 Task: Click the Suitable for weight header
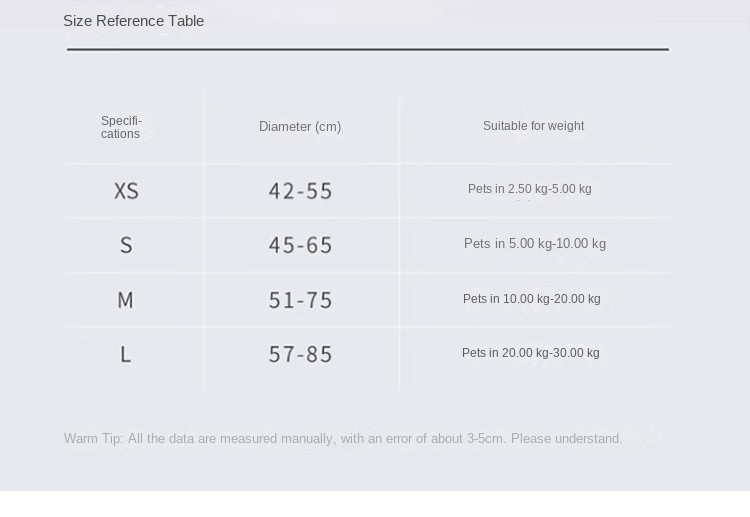pos(533,126)
